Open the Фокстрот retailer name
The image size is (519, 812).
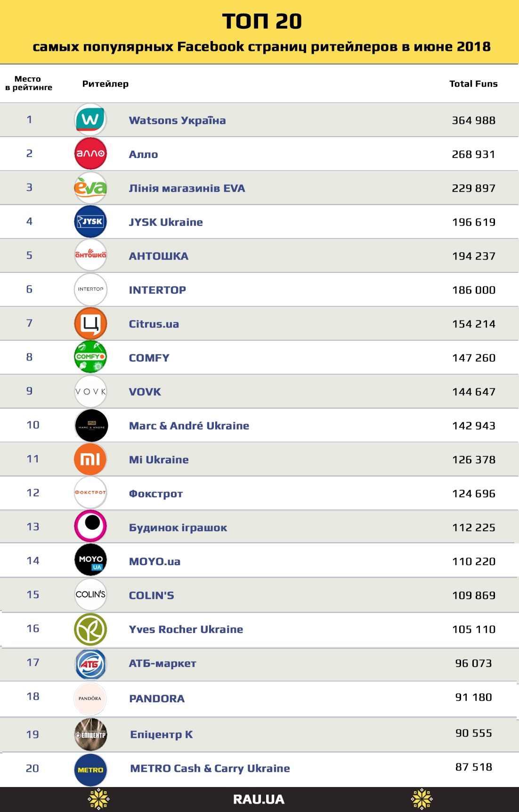click(156, 493)
